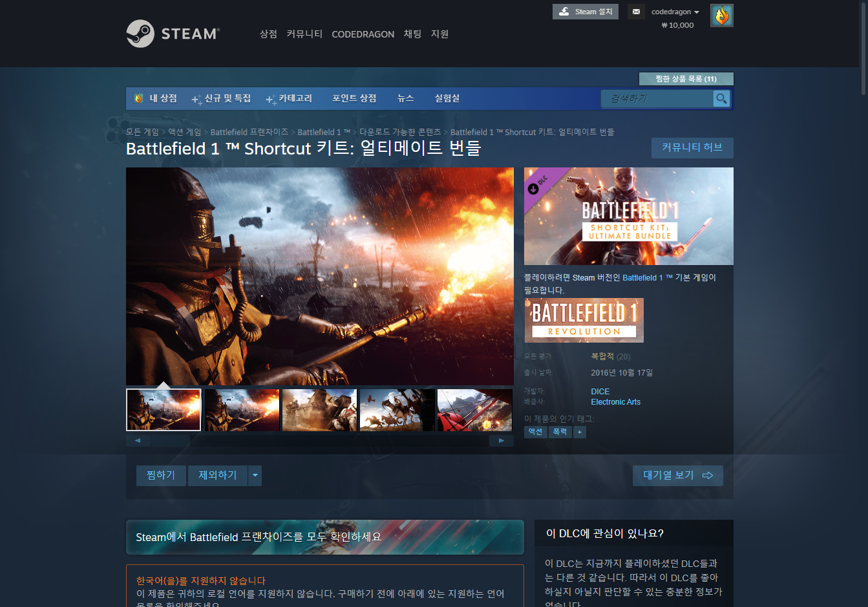This screenshot has height=607, width=868.
Task: Click the main flamethrower screenshot
Action: coord(320,276)
